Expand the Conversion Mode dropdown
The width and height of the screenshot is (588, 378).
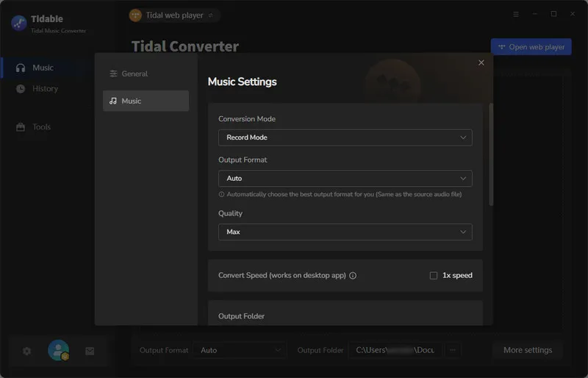pyautogui.click(x=345, y=138)
